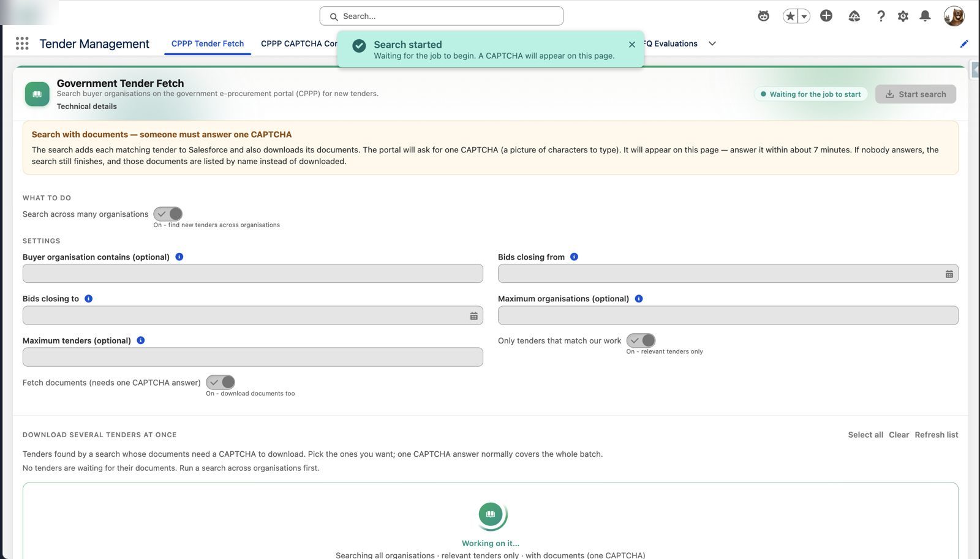The width and height of the screenshot is (980, 559).
Task: Expand the more tabs chevron
Action: tap(712, 43)
